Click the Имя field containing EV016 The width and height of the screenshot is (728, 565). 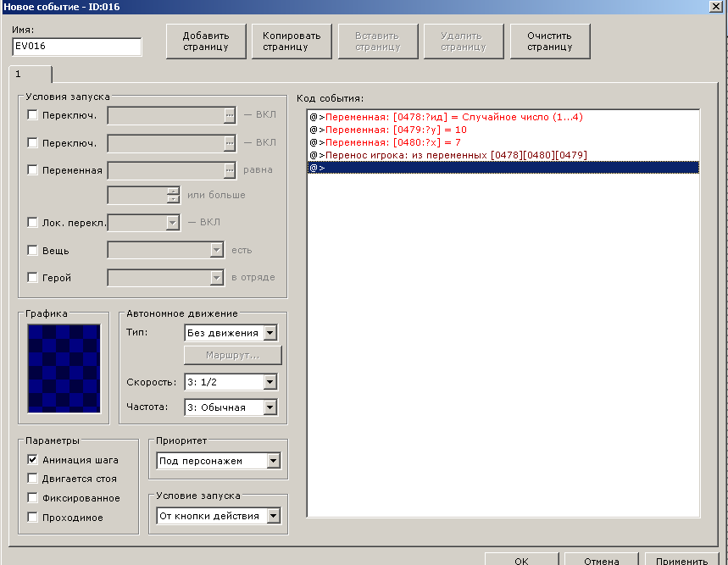click(77, 47)
